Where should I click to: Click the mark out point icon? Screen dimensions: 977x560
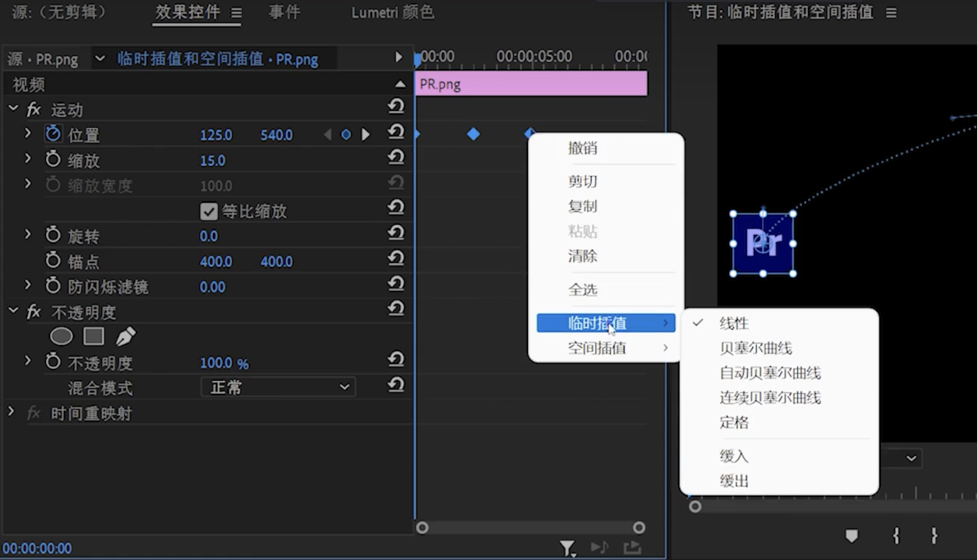coord(933,536)
